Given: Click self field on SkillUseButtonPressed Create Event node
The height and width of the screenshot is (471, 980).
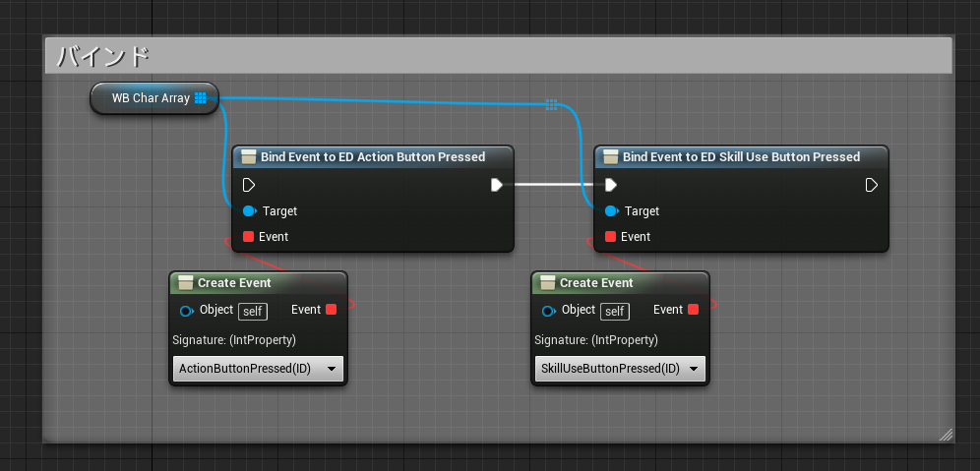Looking at the screenshot, I should point(615,311).
